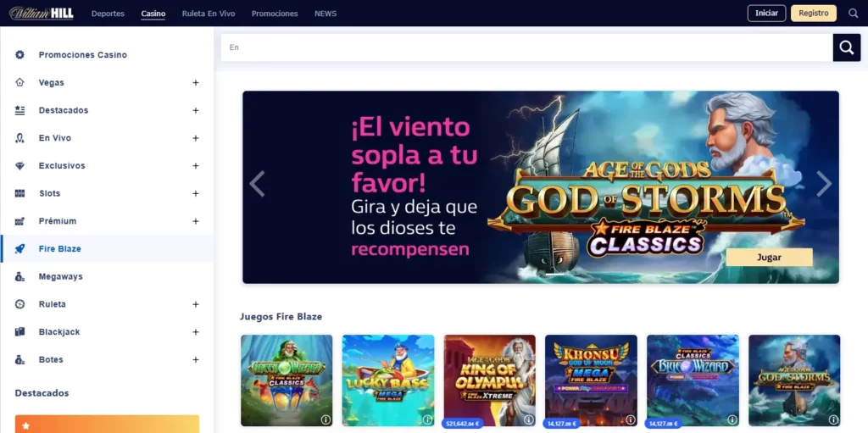Click the sidebar Destacados section heading

tap(42, 393)
